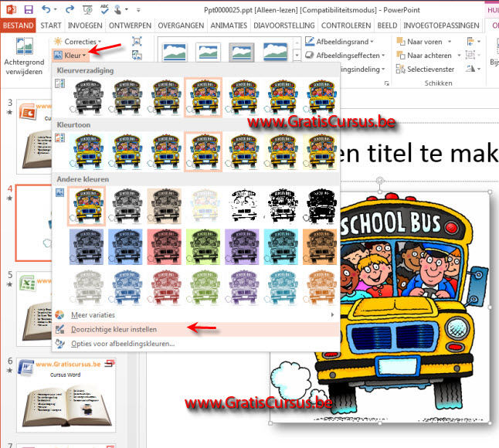Open the Kleur dropdown button
Screen dimensions: 499x448
(x=70, y=56)
